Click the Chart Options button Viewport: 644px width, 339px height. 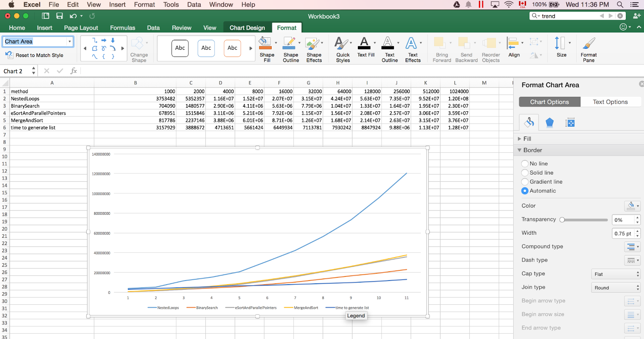[x=549, y=102]
